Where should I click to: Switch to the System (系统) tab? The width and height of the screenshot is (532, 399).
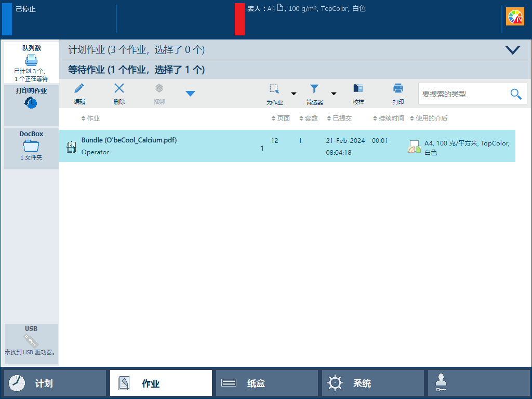click(x=373, y=383)
